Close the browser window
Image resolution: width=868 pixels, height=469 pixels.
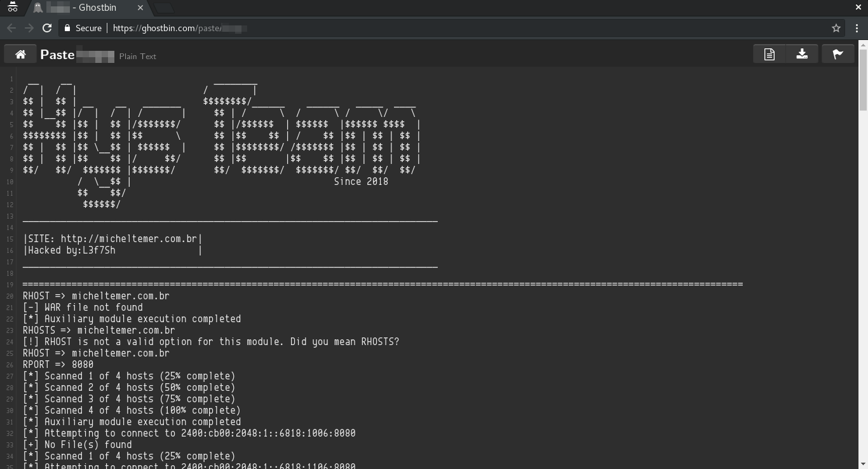858,7
